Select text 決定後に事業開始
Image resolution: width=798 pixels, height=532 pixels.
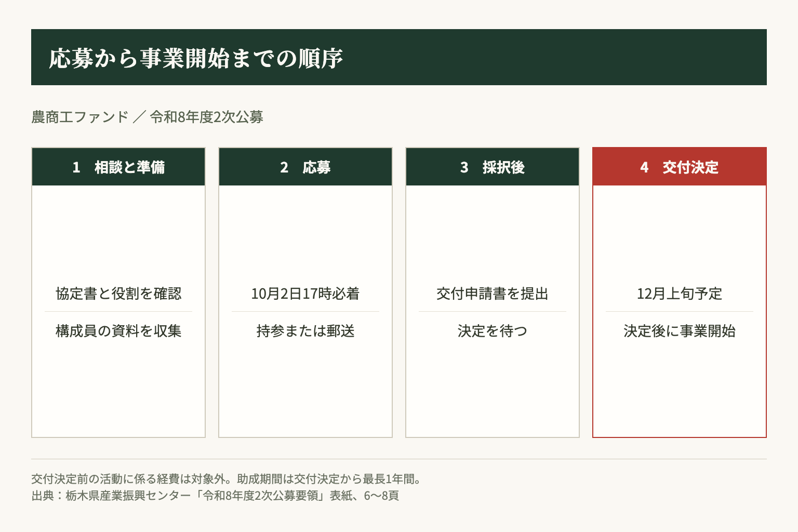tap(680, 331)
